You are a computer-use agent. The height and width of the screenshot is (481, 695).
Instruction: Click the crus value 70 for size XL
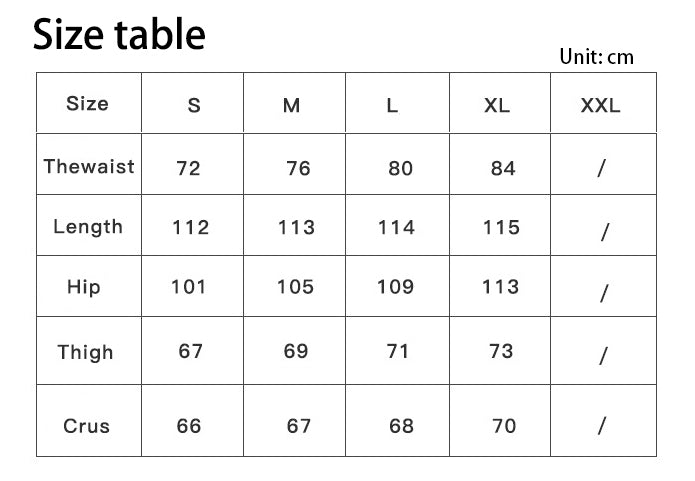point(504,426)
